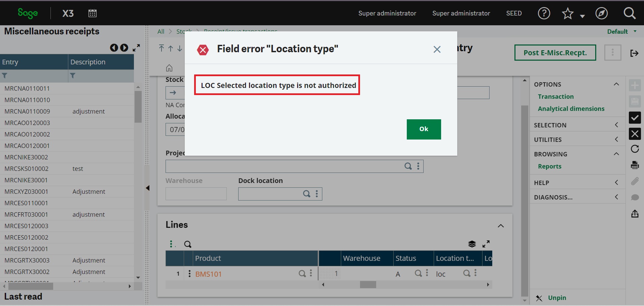Open Analytical dimensions under OPTIONS
The width and height of the screenshot is (644, 306).
571,109
